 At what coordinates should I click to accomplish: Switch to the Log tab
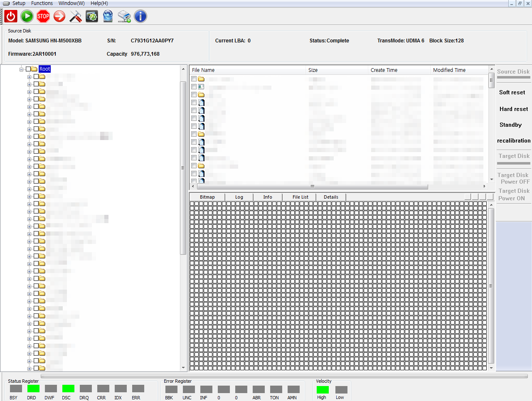point(239,197)
